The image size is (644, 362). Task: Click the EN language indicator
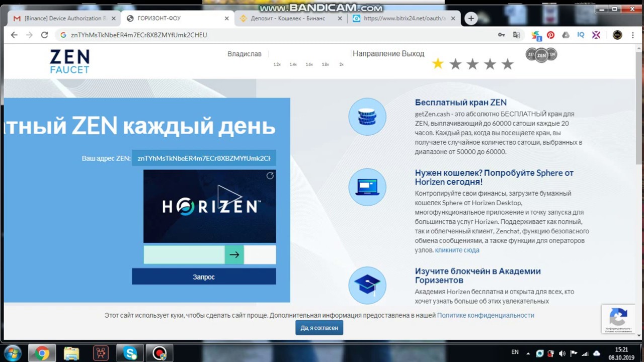[x=515, y=352]
